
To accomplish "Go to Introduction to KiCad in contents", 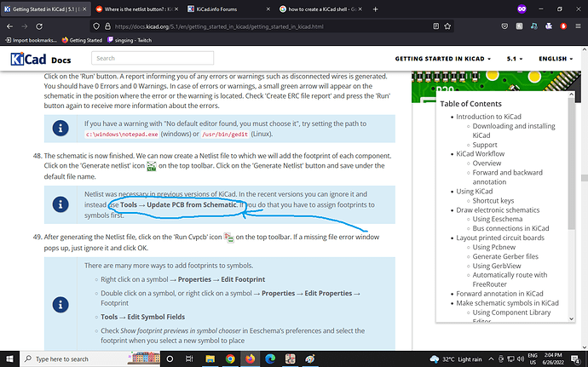I will click(488, 117).
